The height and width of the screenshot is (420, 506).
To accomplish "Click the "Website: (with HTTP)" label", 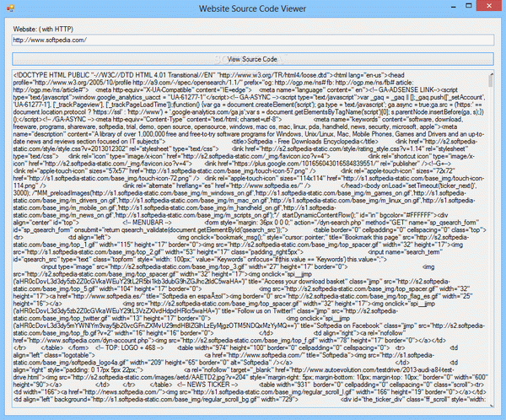I will (x=43, y=29).
